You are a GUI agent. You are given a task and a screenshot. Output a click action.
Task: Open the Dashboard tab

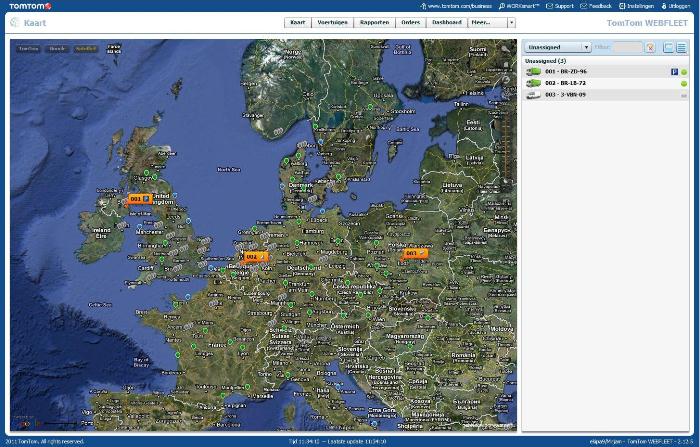pyautogui.click(x=447, y=22)
